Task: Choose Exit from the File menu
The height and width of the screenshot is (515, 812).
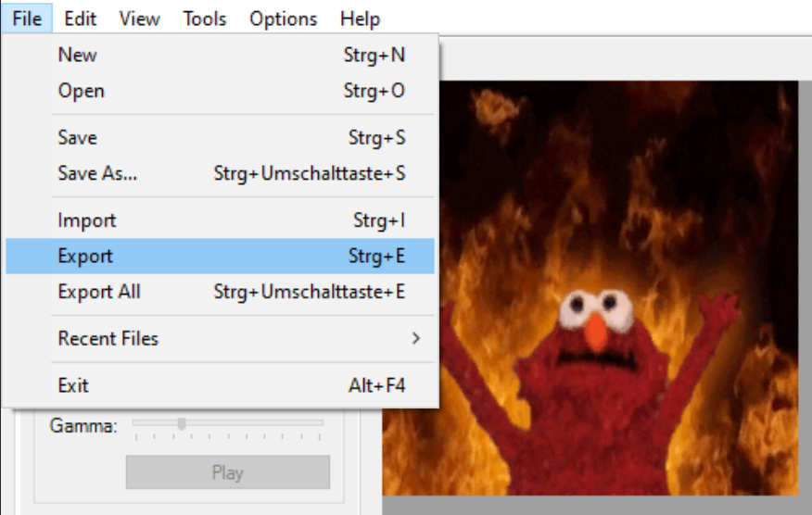Action: (x=220, y=385)
